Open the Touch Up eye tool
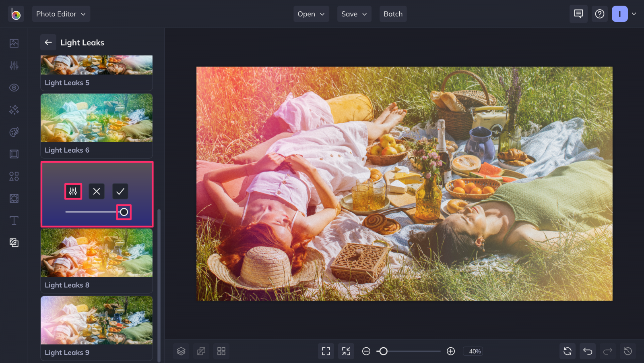 (14, 87)
